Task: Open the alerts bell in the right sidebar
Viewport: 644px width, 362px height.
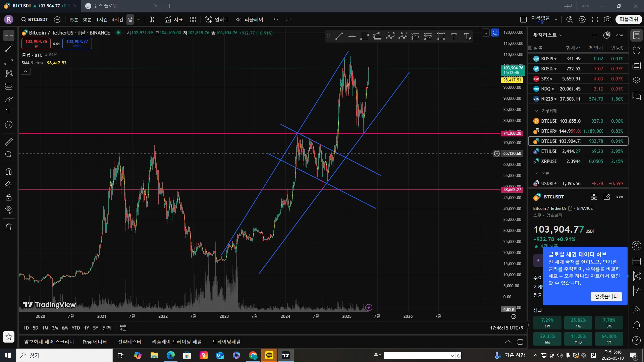Action: [636, 325]
